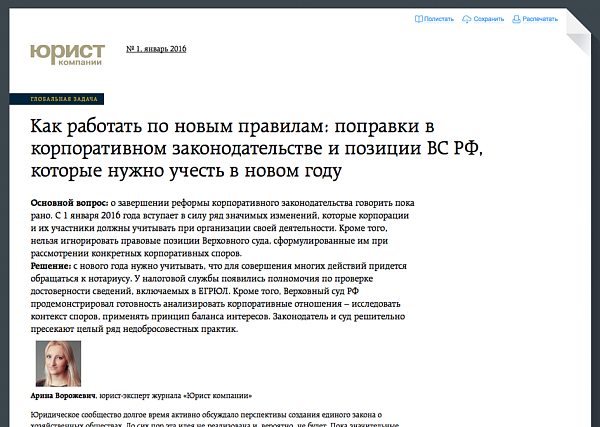
Task: Click the paragraph starting Юридическое сообщество долгое время
Action: coord(215,419)
